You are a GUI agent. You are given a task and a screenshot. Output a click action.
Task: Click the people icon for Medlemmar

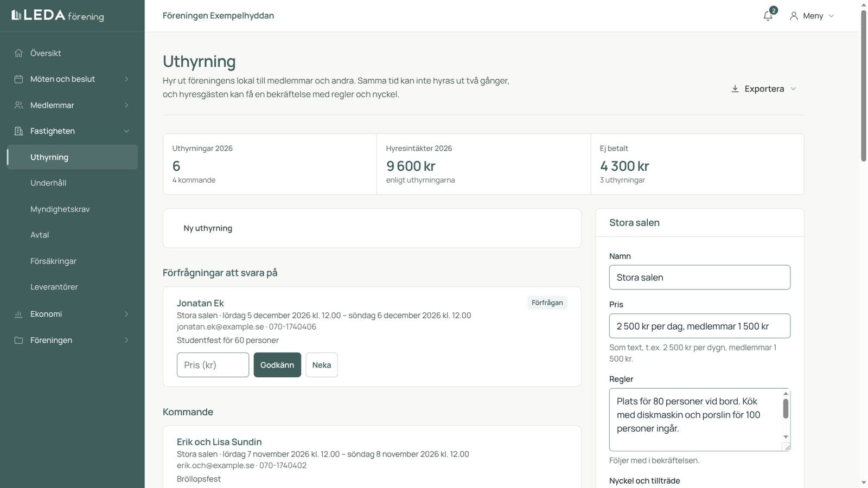click(18, 105)
